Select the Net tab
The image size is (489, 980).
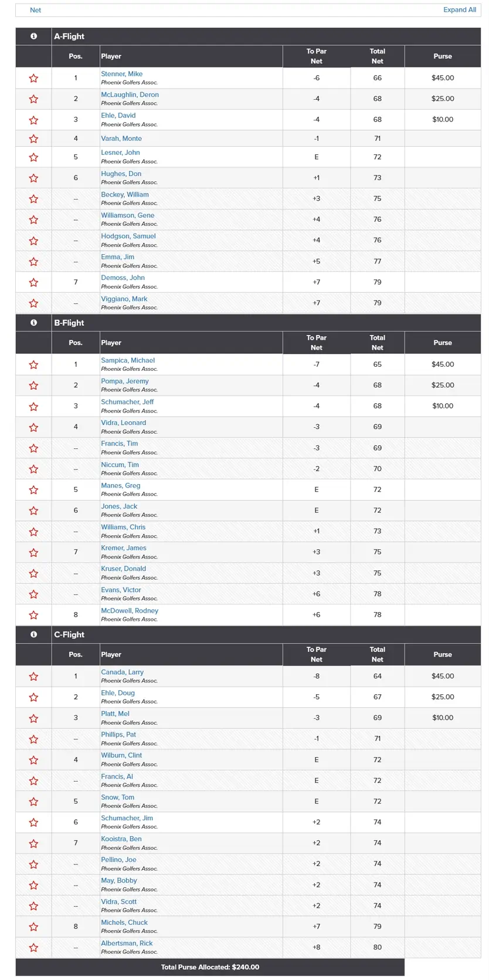point(36,10)
